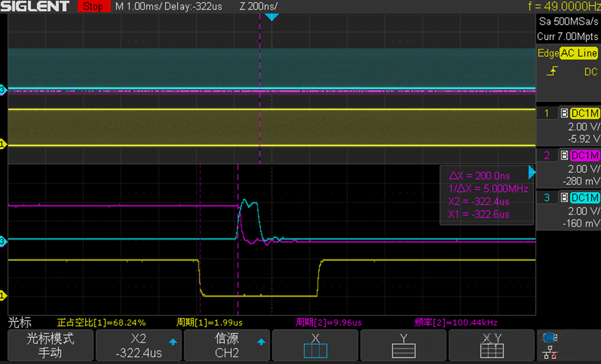Click the rising edge trigger slope icon
The width and height of the screenshot is (601, 364).
[552, 72]
